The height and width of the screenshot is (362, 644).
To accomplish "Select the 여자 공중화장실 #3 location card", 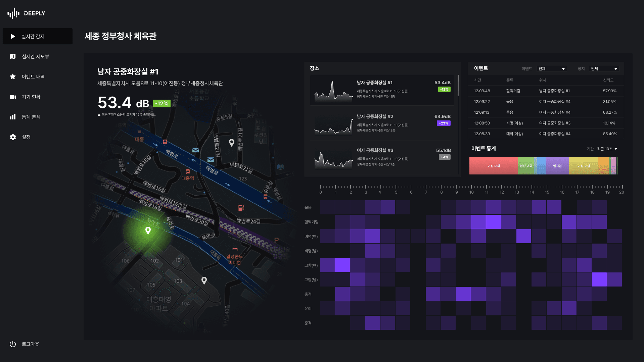I will coord(382,158).
